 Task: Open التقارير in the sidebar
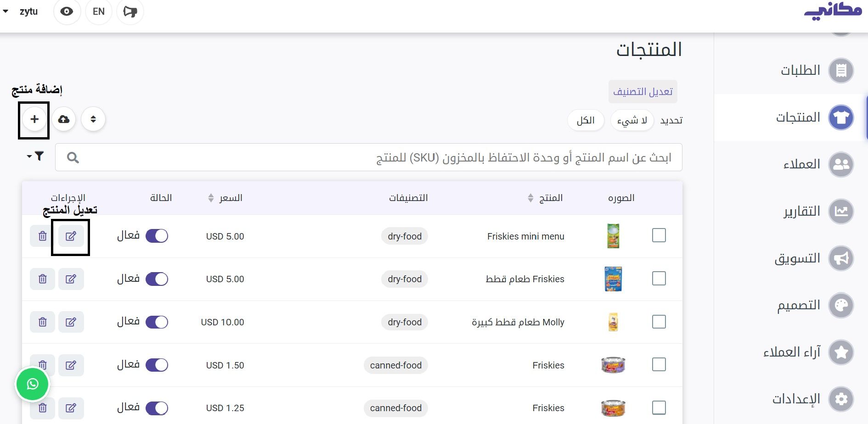tap(791, 212)
